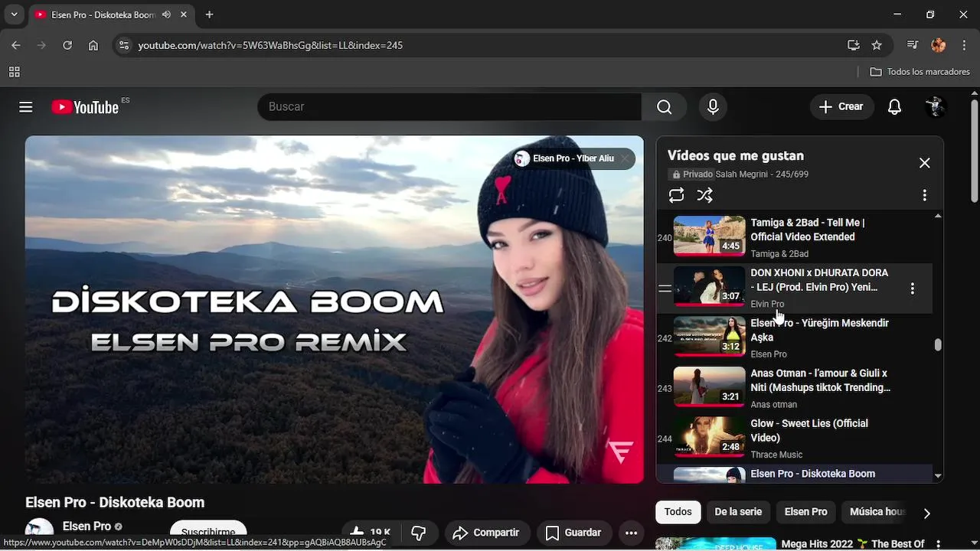Close the Vídeos que me gustan playlist panel

(925, 163)
